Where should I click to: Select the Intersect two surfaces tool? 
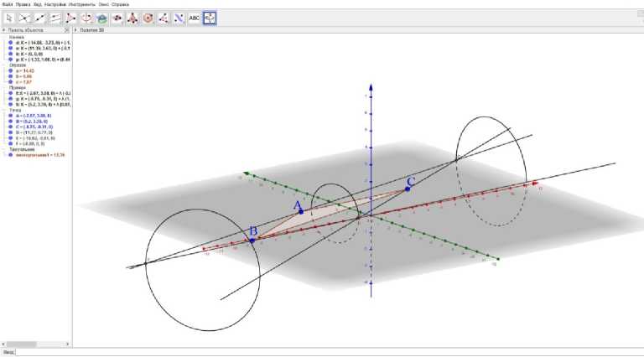pos(101,18)
